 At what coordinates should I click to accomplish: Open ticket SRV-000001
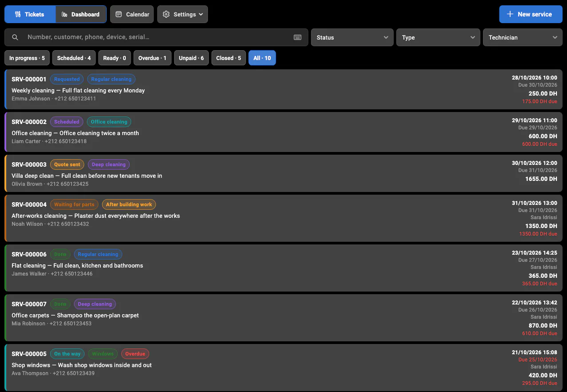(x=283, y=89)
